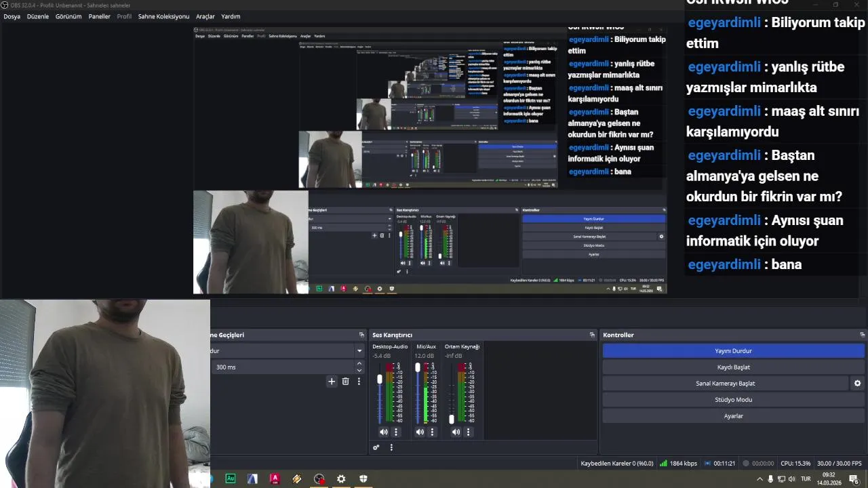Open the notification center icon
Viewport: 868px width, 488px height.
[854, 479]
